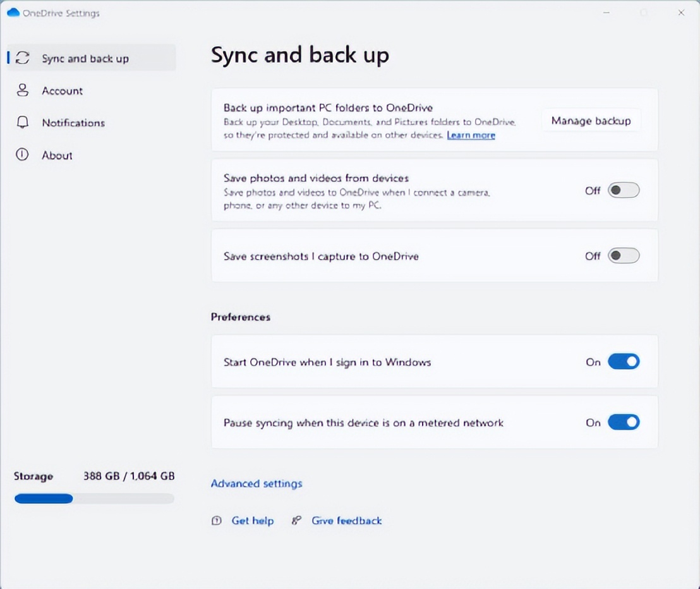Click the Manage backup button
Screen dimensions: 700x589
591,120
